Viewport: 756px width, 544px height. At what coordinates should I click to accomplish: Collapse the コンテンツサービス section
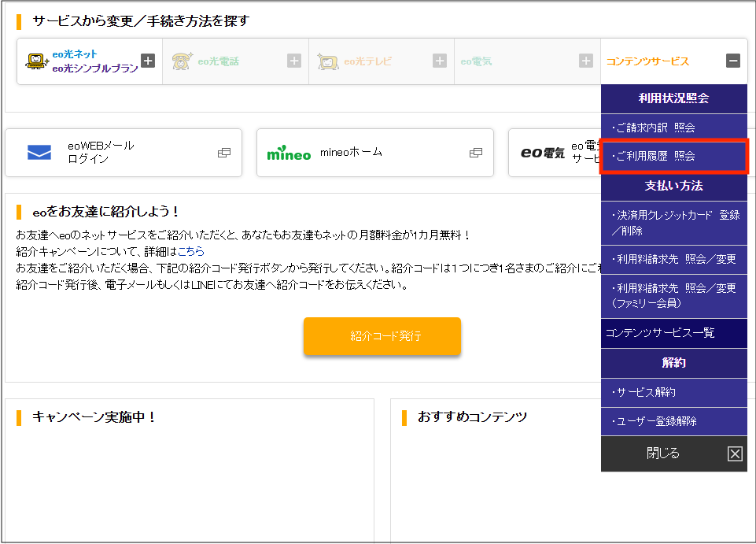pyautogui.click(x=732, y=60)
